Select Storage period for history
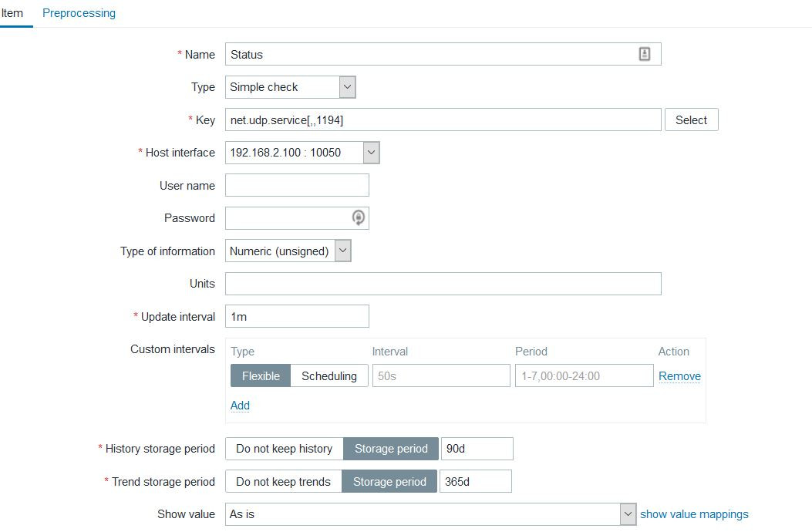Viewport: 812px width, 532px height. pyautogui.click(x=391, y=449)
